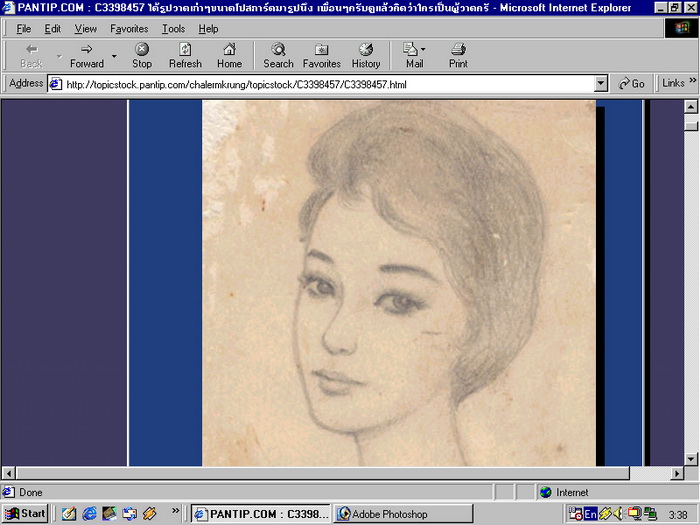Viewport: 700px width, 525px height.
Task: Print the current page
Action: click(x=458, y=55)
